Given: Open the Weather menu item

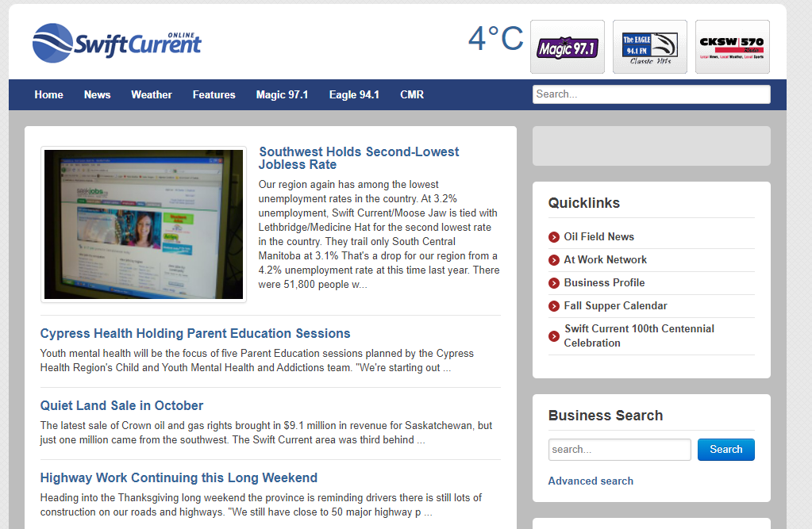Looking at the screenshot, I should pyautogui.click(x=151, y=94).
